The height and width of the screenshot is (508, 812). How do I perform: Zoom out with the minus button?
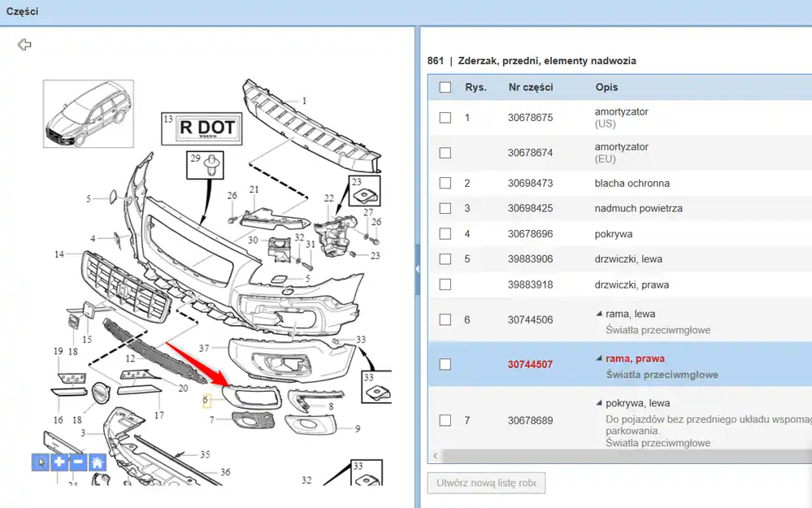pos(78,462)
